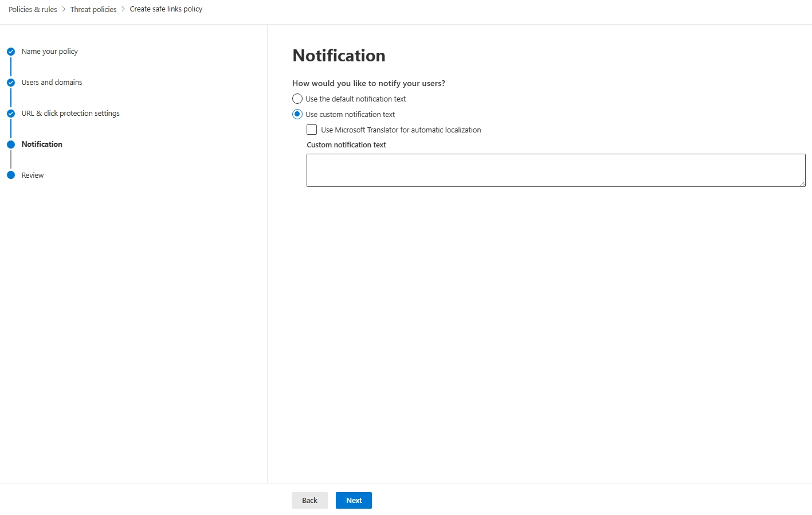The height and width of the screenshot is (515, 812).
Task: Click the checkmark icon beside URL & click protection settings
Action: [11, 113]
